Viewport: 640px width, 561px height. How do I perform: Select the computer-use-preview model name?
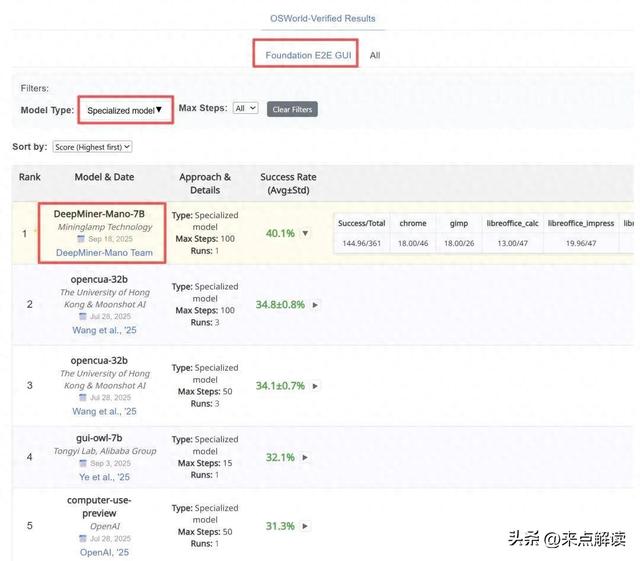click(x=99, y=506)
